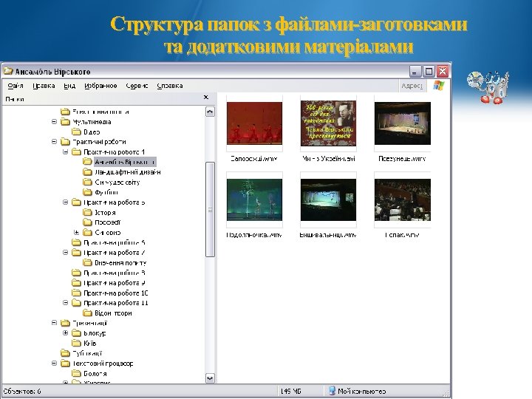The height and width of the screenshot is (399, 532).
Task: Select the Практична робота 7 label
Action: 115,253
